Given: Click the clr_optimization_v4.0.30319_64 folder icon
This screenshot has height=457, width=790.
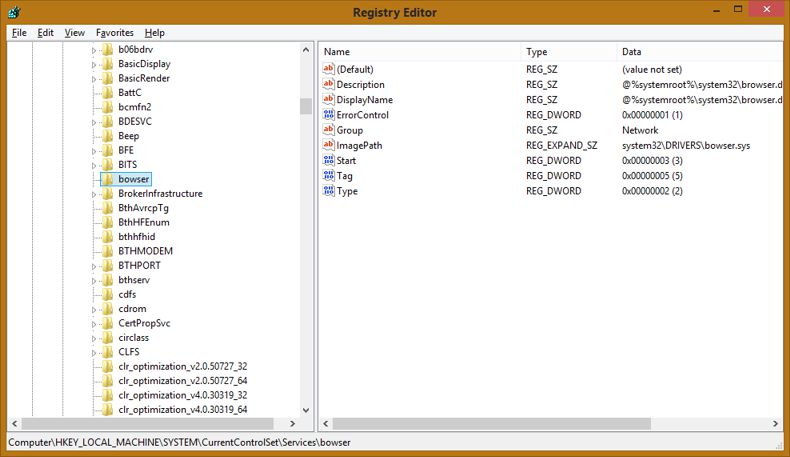Looking at the screenshot, I should click(107, 410).
